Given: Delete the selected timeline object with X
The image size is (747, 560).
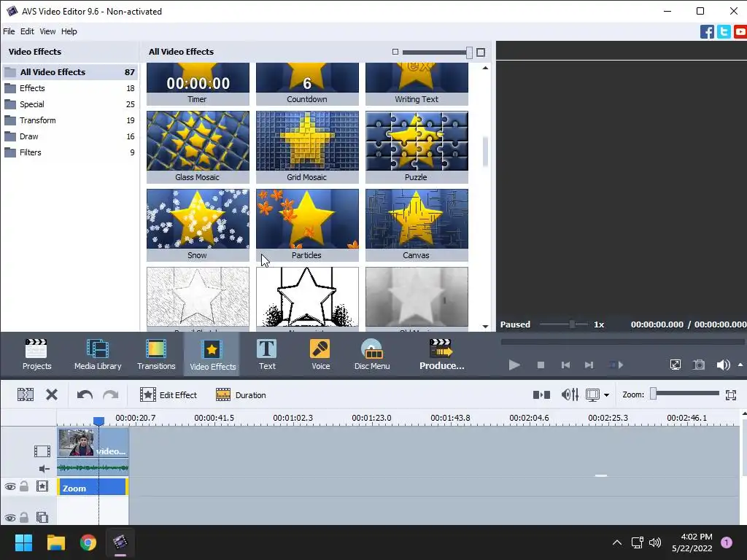Looking at the screenshot, I should [52, 394].
